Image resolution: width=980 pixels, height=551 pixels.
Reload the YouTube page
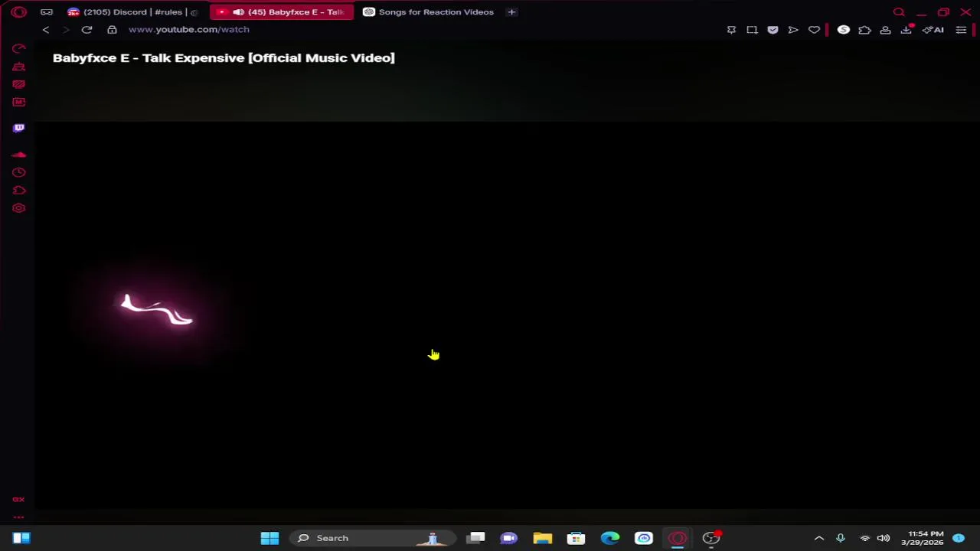pos(87,30)
